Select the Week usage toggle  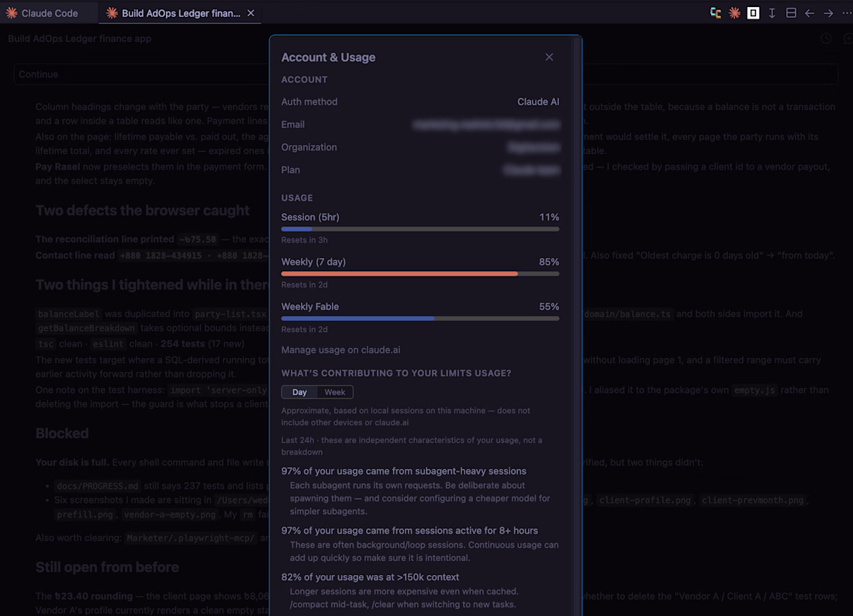[334, 392]
